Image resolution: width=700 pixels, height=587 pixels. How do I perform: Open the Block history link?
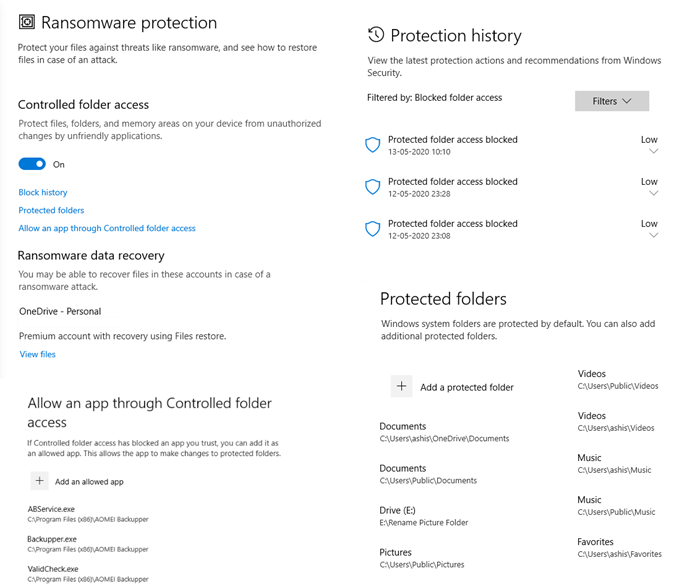click(x=43, y=192)
